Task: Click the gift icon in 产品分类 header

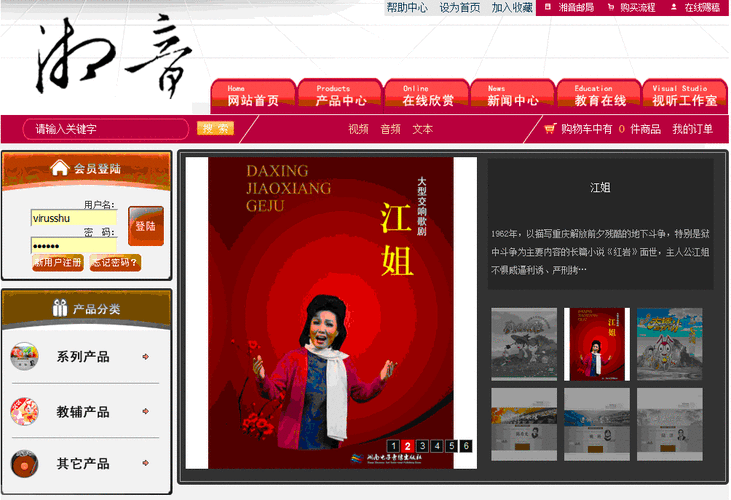Action: click(60, 308)
